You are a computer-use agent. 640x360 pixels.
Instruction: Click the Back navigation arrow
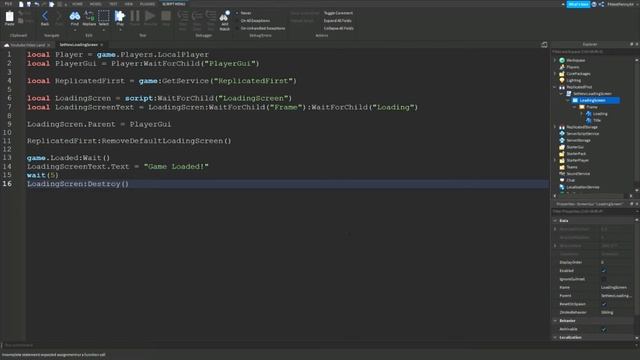click(45, 17)
